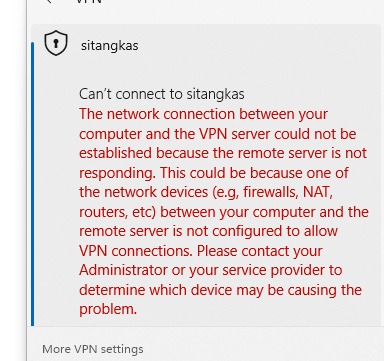Click the line "remote server is not configured to allow"
The image size is (384, 361).
tap(208, 231)
